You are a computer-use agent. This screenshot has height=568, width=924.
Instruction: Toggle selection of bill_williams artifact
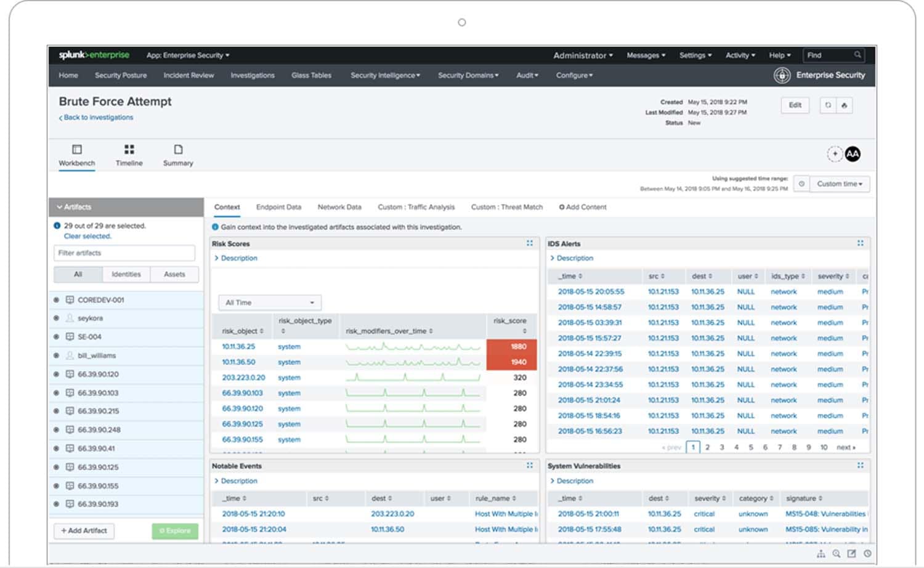(x=56, y=355)
